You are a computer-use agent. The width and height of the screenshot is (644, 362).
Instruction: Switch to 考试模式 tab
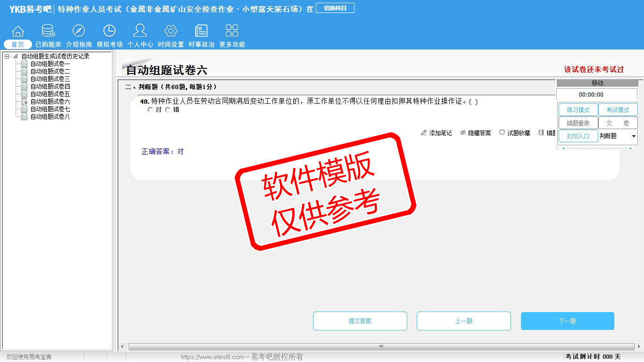(618, 110)
